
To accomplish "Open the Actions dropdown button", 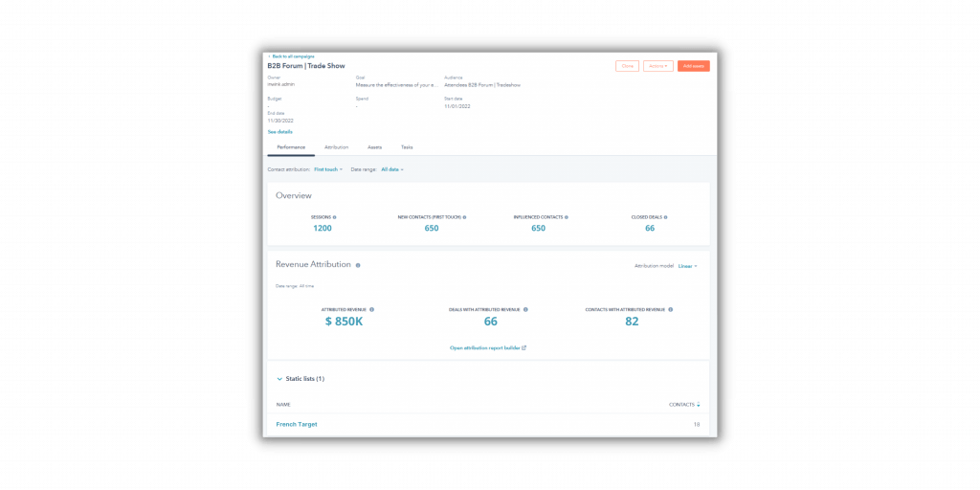I will (x=657, y=66).
